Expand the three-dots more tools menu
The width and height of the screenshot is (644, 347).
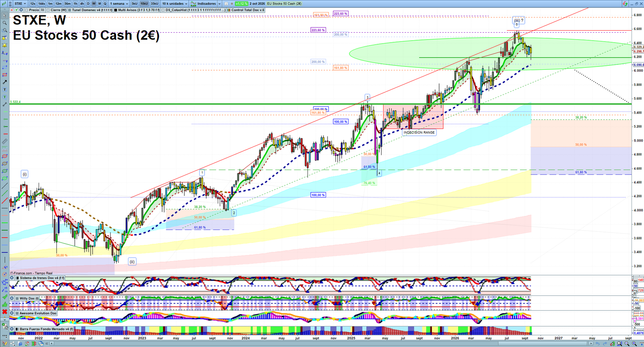pos(4,336)
